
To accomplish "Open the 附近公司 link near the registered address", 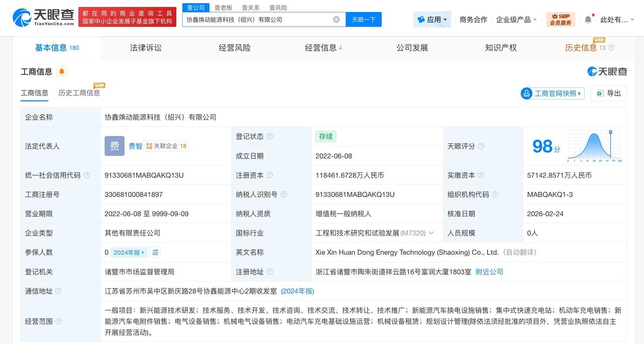I will pyautogui.click(x=490, y=272).
